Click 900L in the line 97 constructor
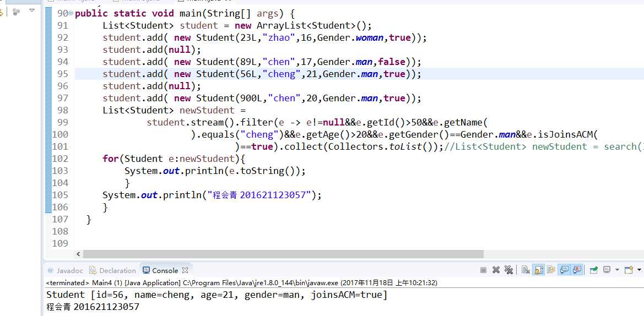 click(251, 98)
